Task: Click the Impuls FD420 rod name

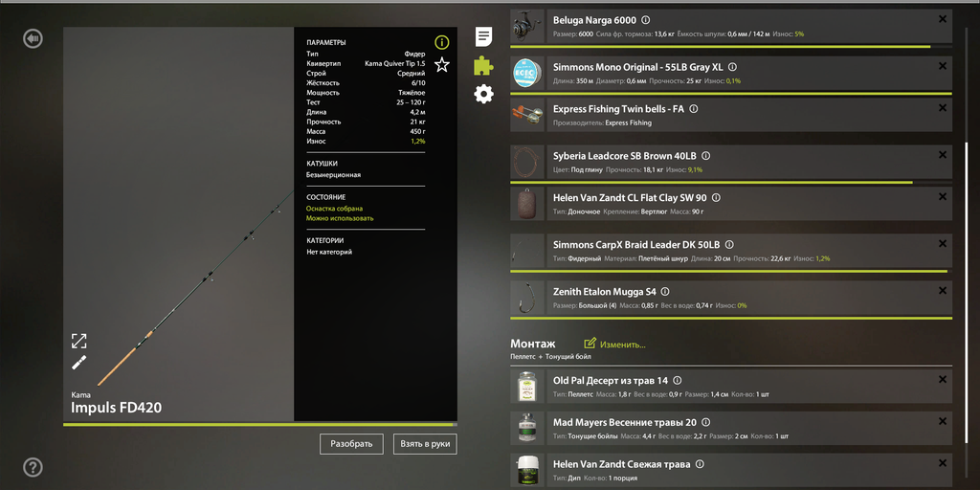Action: pyautogui.click(x=117, y=408)
